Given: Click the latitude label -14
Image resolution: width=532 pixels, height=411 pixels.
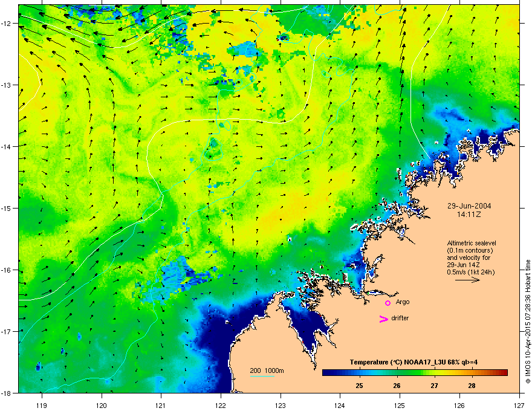Looking at the screenshot, I should 7,146.
